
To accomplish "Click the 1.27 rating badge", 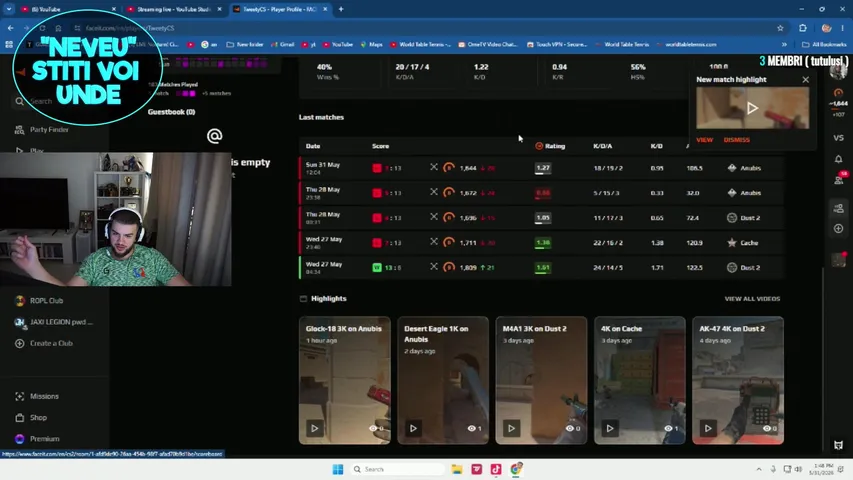I will 542,168.
